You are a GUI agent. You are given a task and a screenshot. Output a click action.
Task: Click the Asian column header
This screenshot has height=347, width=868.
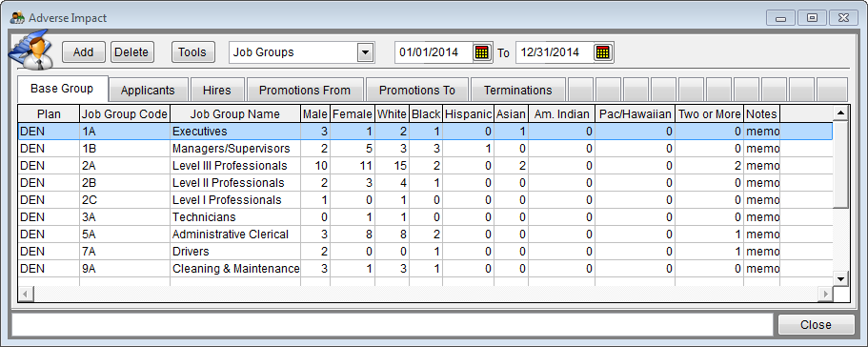[x=511, y=114]
